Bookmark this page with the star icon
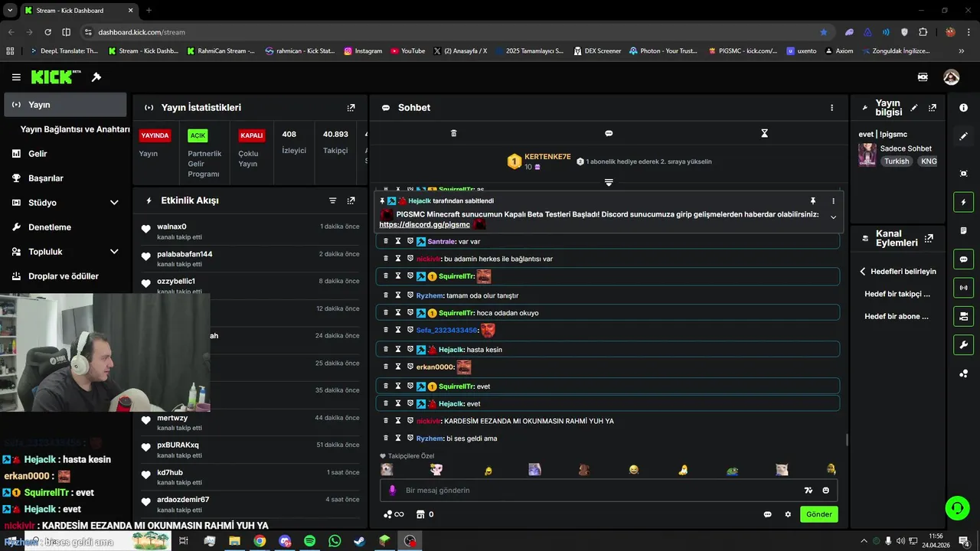The image size is (980, 551). coord(824,32)
